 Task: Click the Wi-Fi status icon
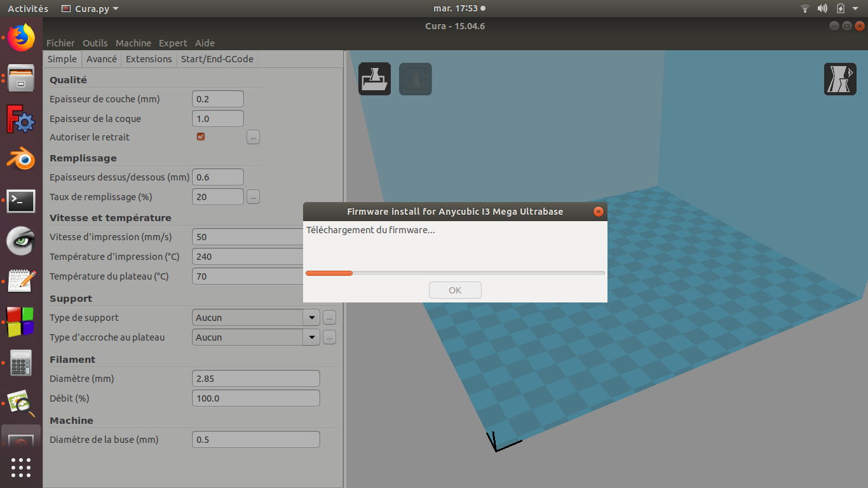pyautogui.click(x=805, y=9)
